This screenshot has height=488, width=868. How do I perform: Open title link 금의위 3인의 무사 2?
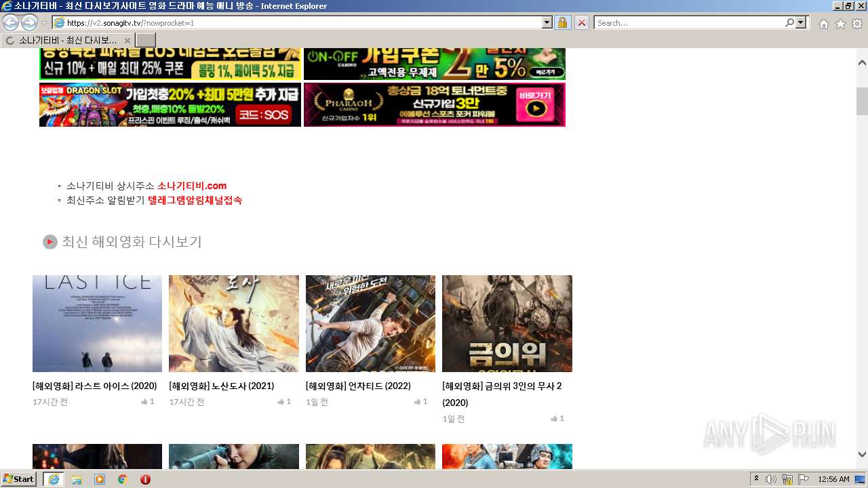click(502, 394)
